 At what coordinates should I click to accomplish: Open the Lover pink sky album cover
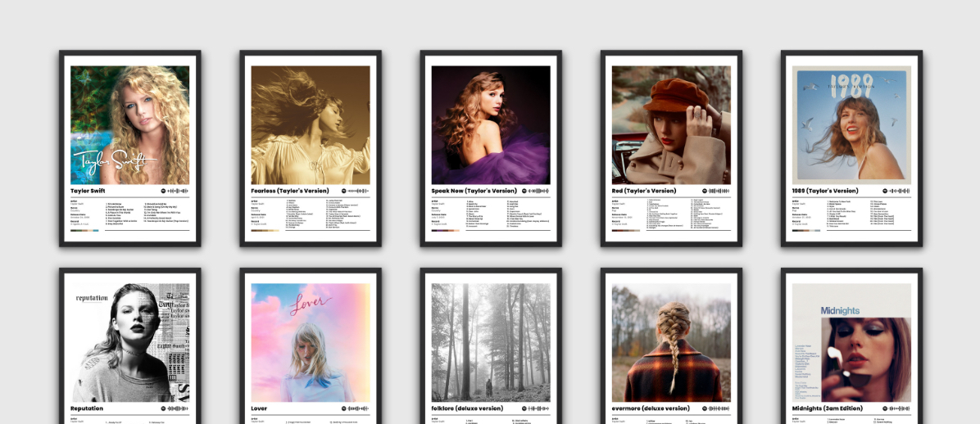click(311, 342)
